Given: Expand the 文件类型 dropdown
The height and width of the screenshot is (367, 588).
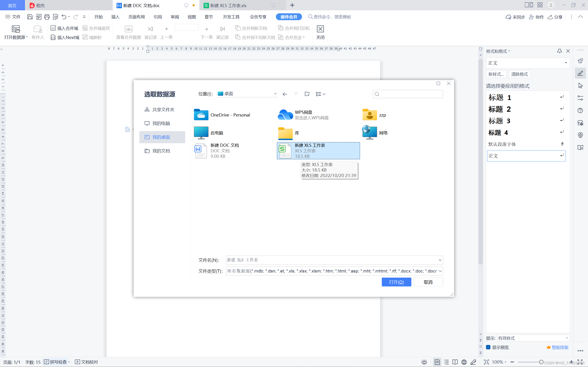Looking at the screenshot, I should pyautogui.click(x=440, y=271).
